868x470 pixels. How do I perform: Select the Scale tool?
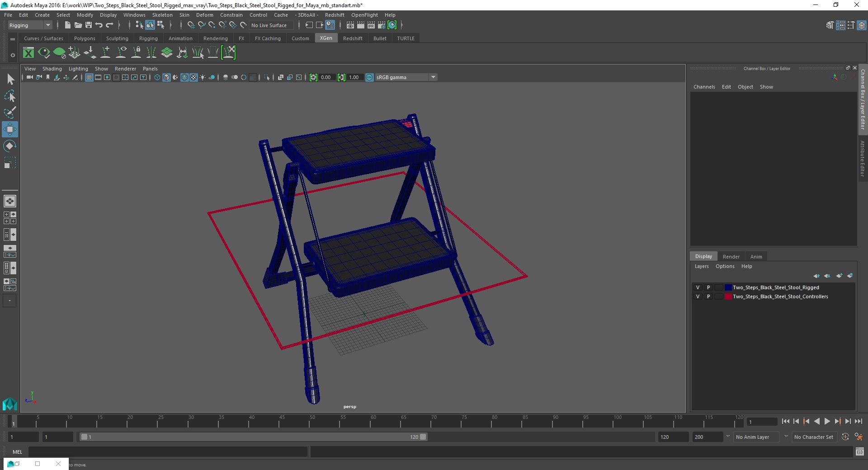pyautogui.click(x=10, y=163)
